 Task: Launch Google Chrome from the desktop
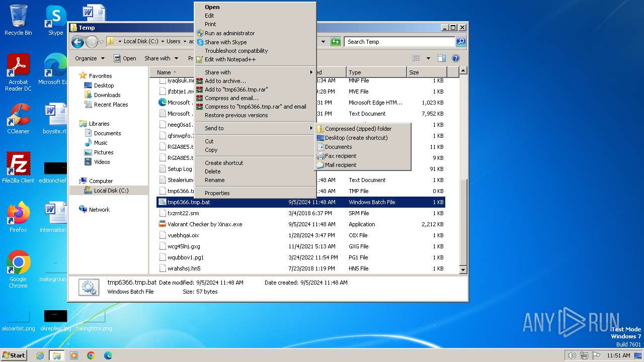[18, 269]
